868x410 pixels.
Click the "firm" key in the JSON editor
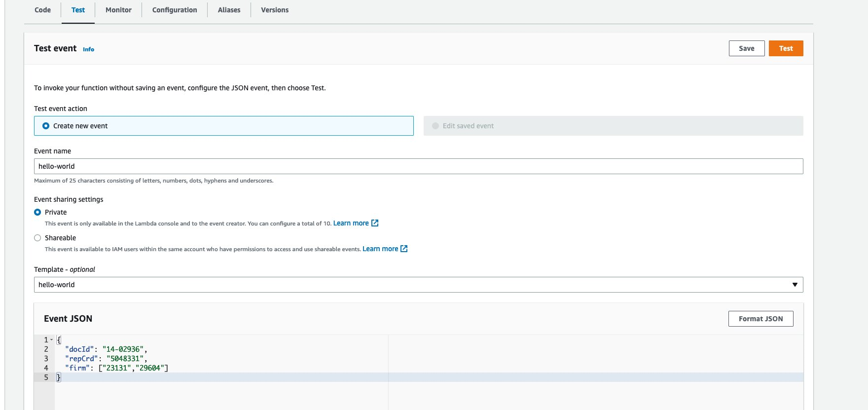[77, 368]
